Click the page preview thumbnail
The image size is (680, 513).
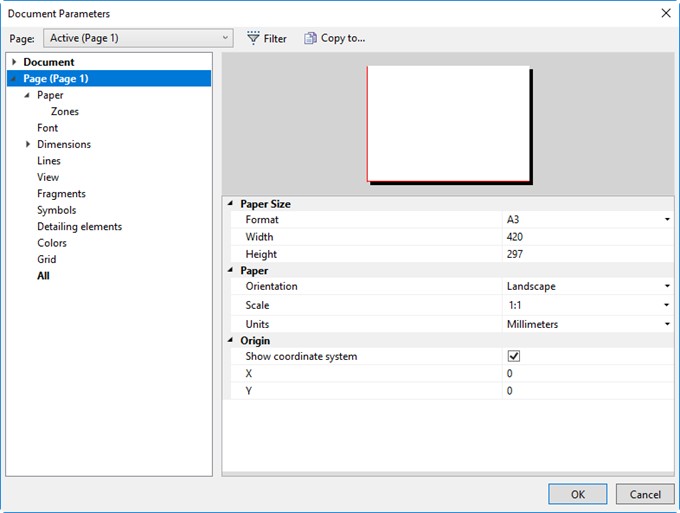[x=448, y=123]
